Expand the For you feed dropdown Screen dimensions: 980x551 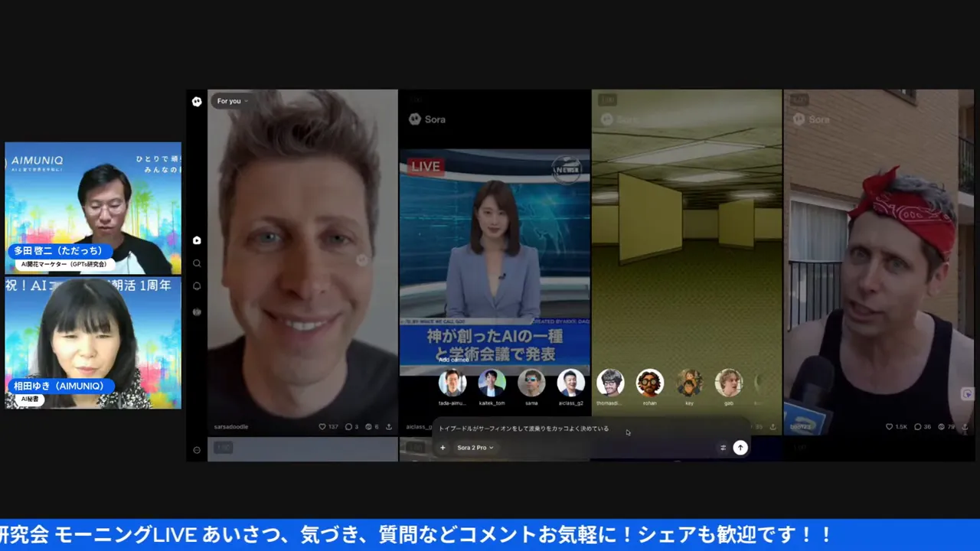231,101
